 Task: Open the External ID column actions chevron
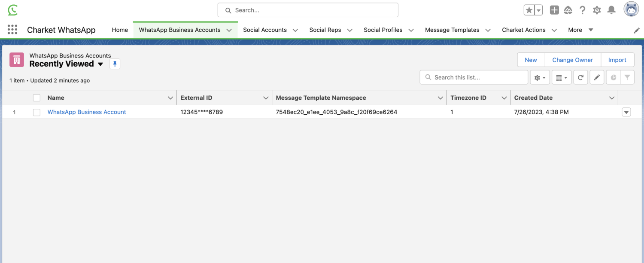coord(266,98)
